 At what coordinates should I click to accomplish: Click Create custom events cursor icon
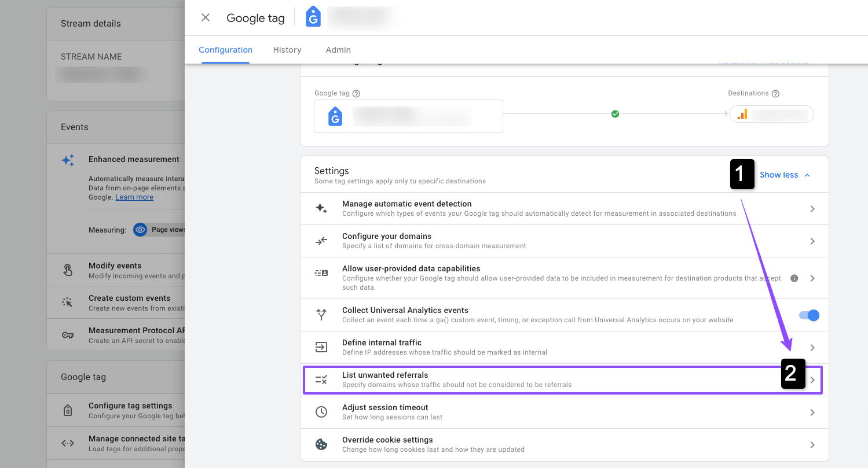68,303
